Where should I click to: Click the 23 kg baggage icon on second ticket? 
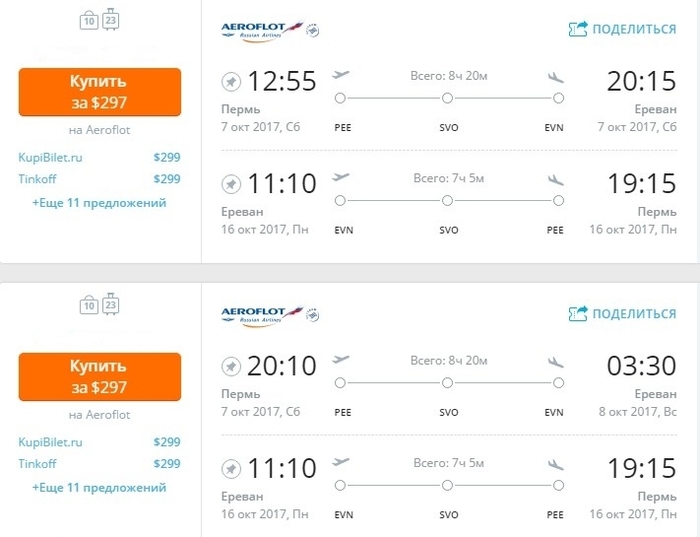110,306
